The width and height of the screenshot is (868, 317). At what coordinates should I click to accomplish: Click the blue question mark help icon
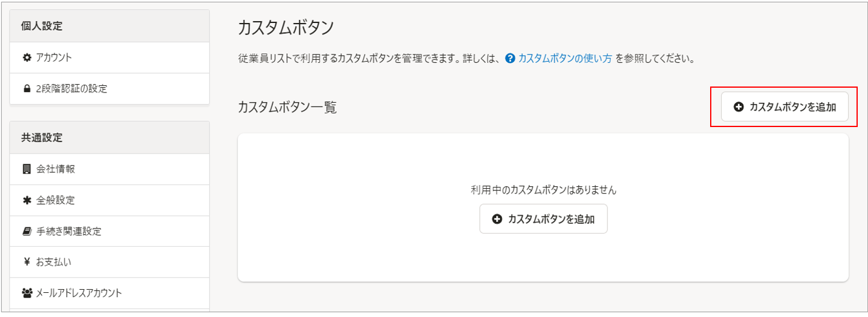click(510, 59)
